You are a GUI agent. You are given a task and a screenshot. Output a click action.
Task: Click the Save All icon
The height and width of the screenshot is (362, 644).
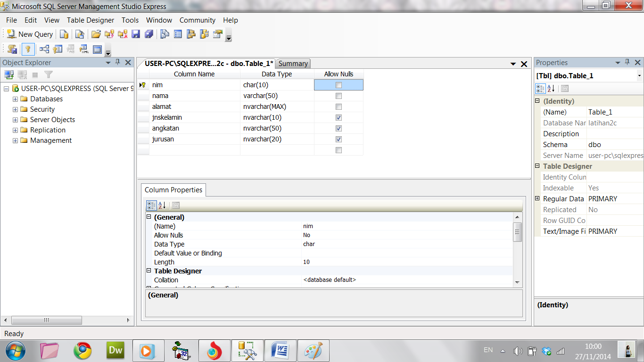149,34
